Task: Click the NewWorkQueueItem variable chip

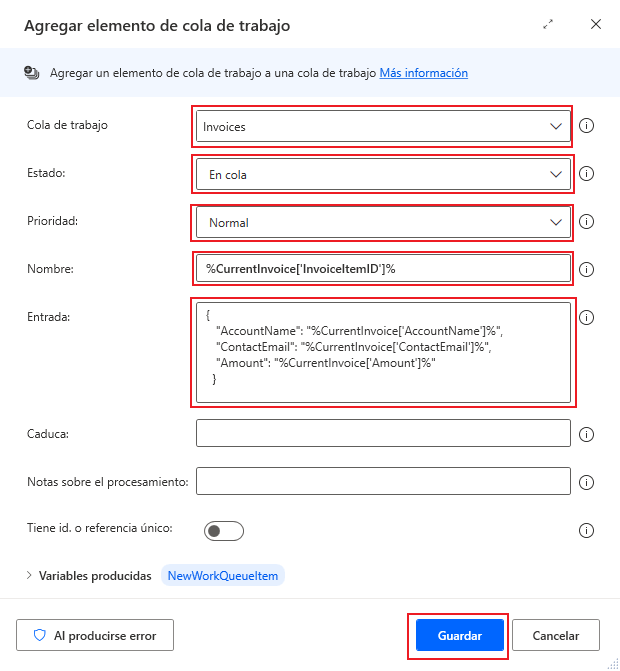Action: (223, 576)
